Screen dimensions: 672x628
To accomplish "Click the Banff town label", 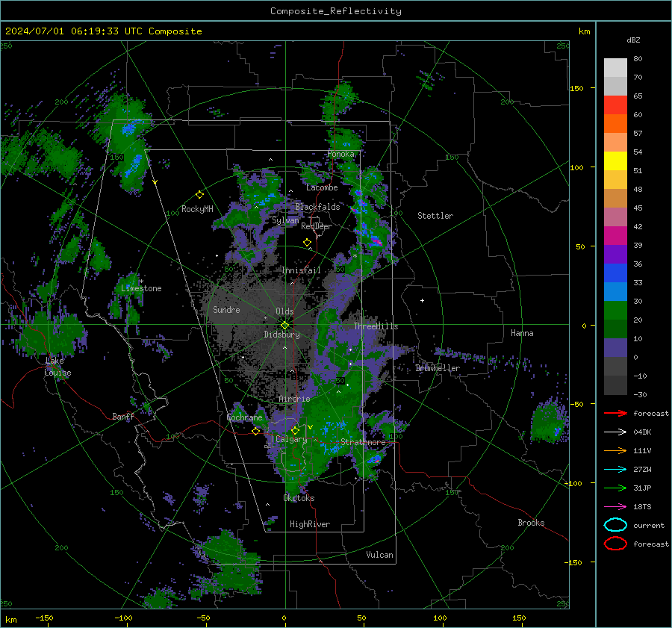I will point(123,417).
